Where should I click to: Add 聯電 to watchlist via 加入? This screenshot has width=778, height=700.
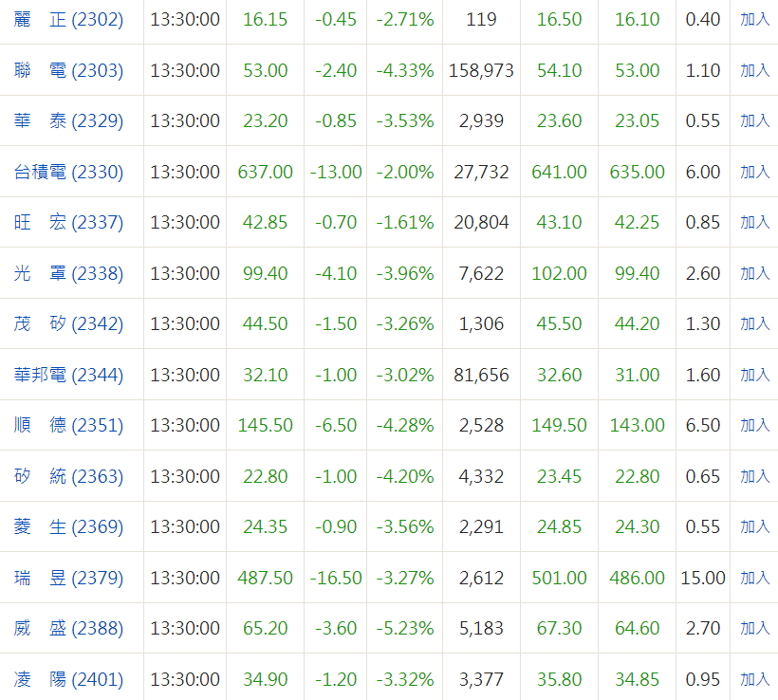click(x=754, y=70)
